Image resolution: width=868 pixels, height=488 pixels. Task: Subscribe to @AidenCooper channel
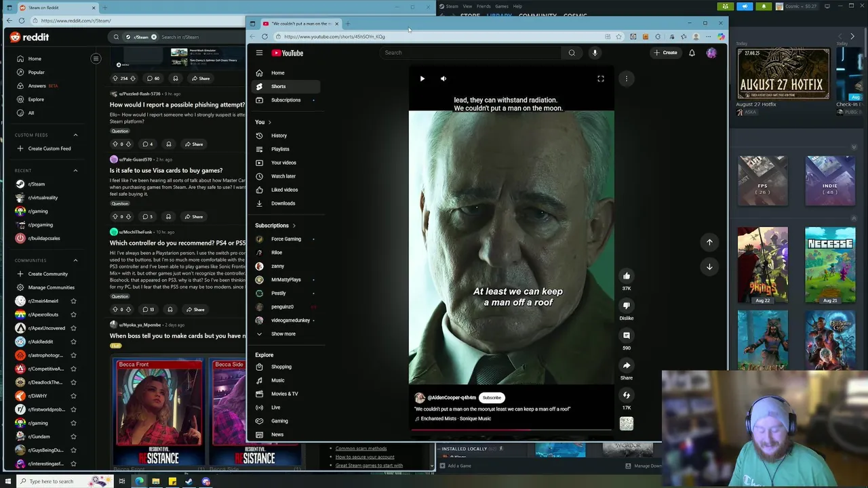point(492,398)
